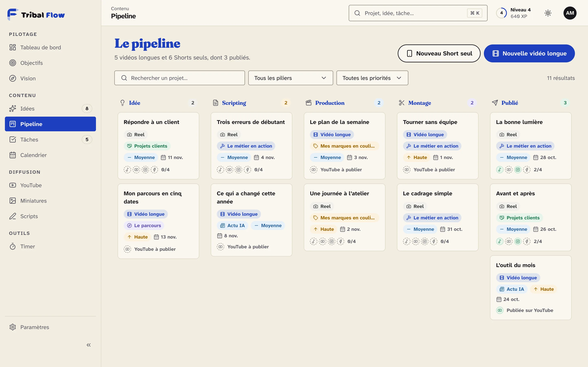Open the AM user avatar
Image resolution: width=588 pixels, height=367 pixels.
pos(570,13)
